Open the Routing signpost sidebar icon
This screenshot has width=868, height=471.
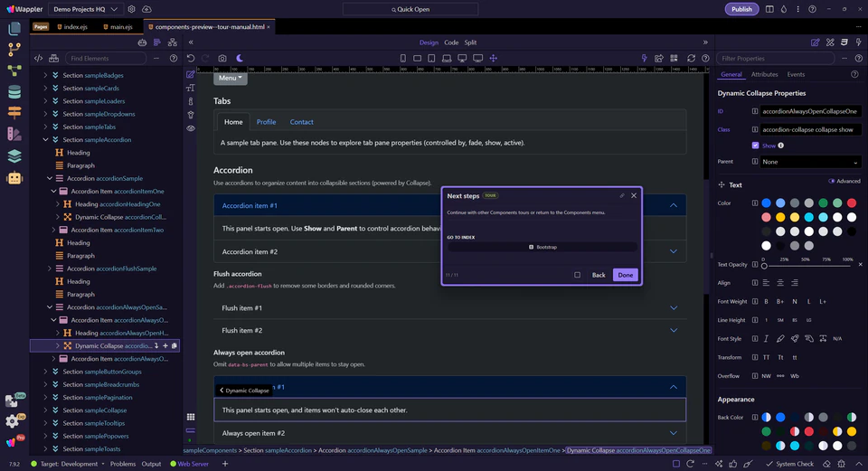[14, 113]
